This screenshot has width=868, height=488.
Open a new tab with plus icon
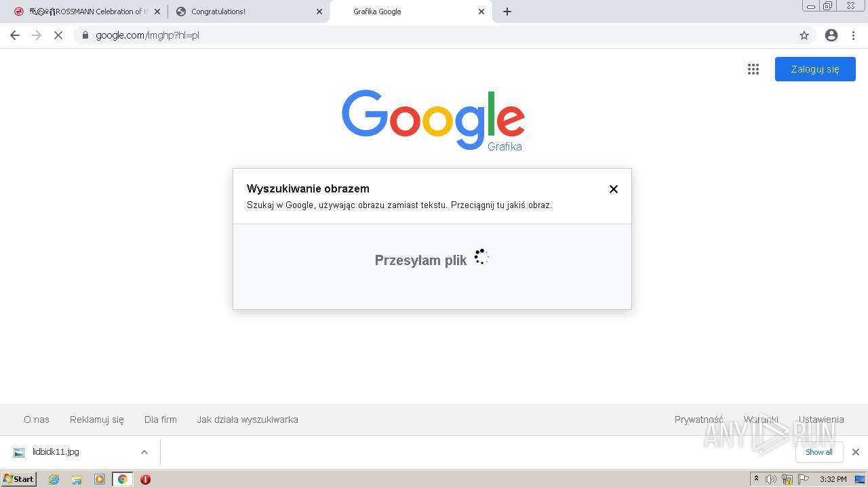click(x=507, y=12)
